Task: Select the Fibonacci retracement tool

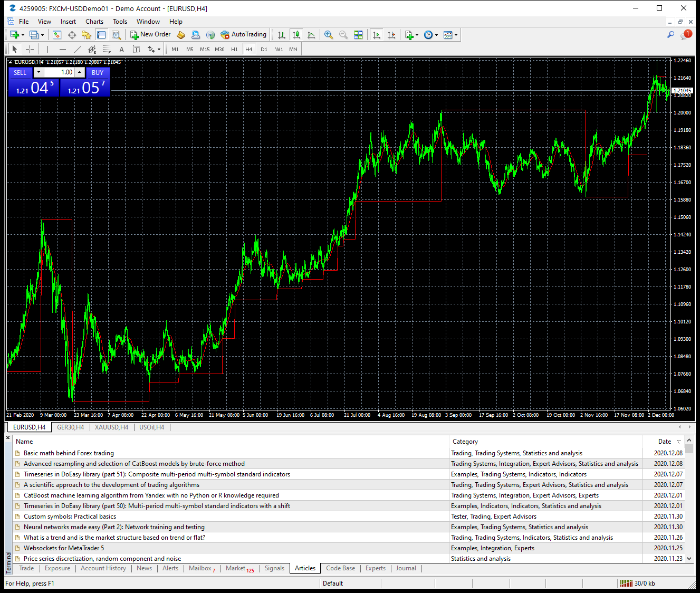Action: [107, 49]
